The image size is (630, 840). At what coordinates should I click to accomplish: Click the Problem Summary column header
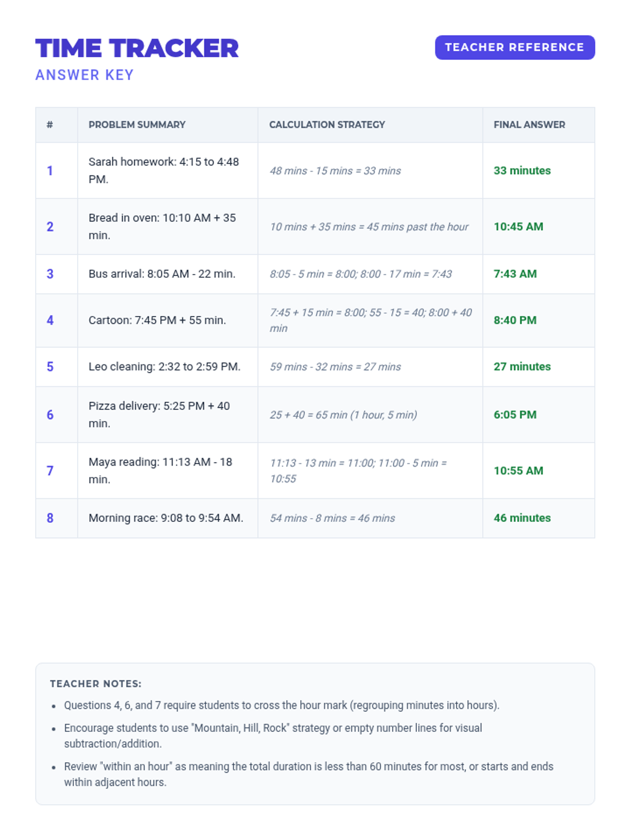pos(137,124)
